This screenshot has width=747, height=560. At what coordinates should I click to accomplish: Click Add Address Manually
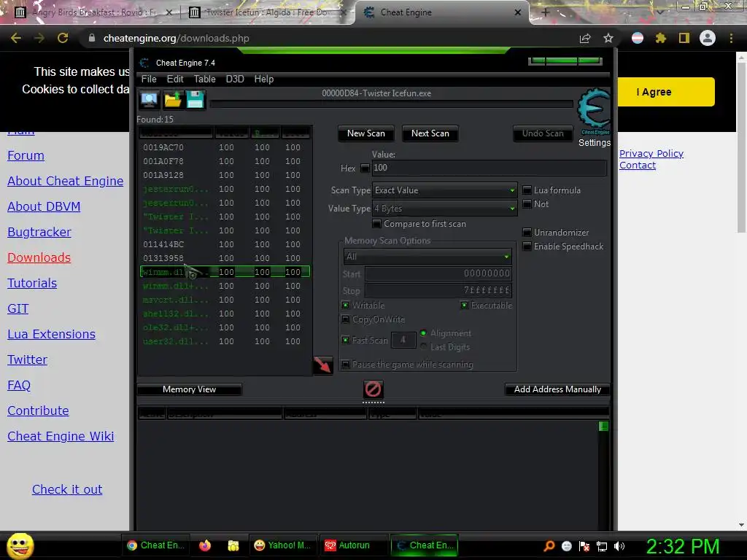(x=557, y=389)
